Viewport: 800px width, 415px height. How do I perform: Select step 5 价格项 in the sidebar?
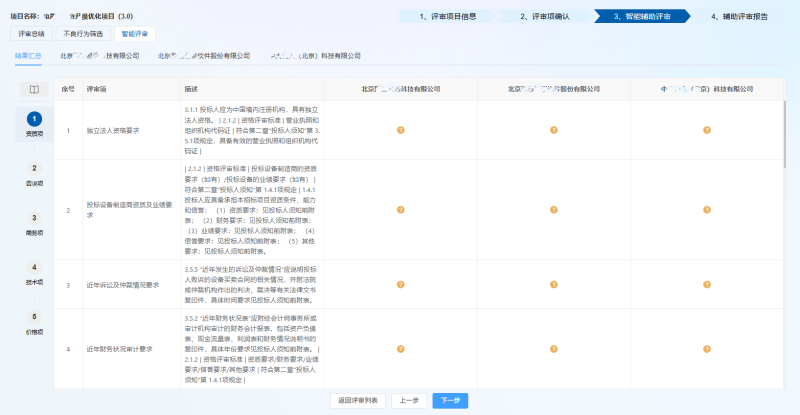tap(34, 323)
